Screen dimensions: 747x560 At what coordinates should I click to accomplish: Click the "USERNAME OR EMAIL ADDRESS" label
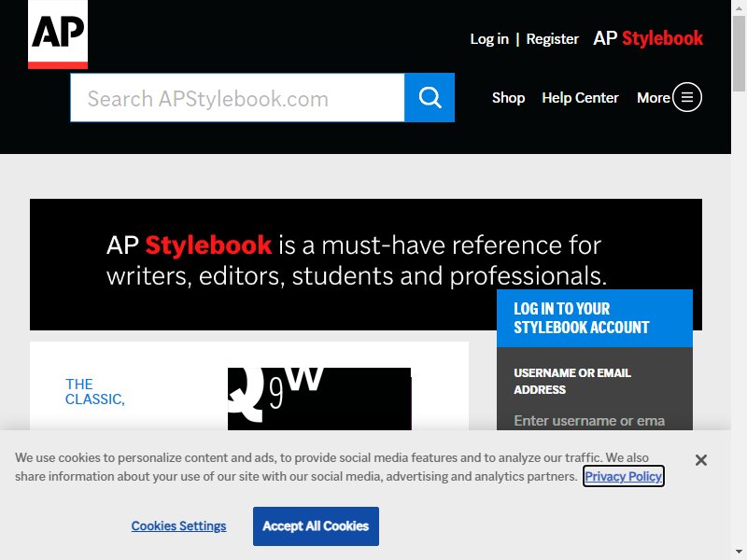click(x=572, y=381)
